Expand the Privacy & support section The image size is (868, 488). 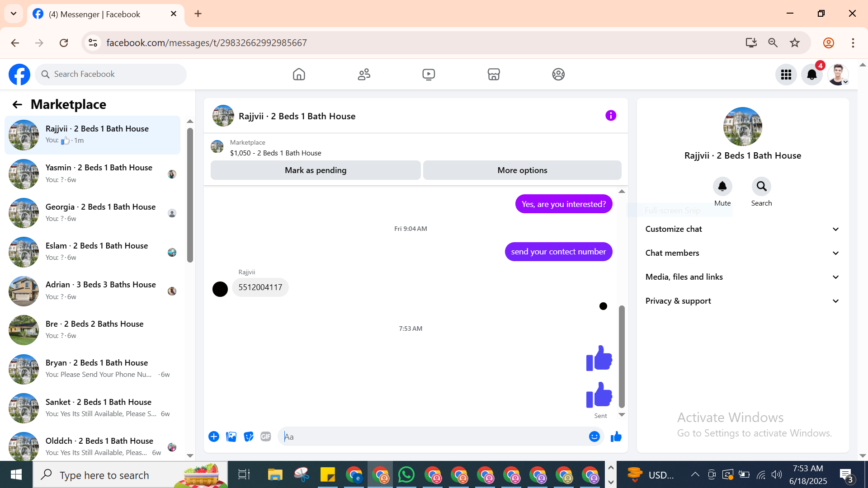pos(742,301)
